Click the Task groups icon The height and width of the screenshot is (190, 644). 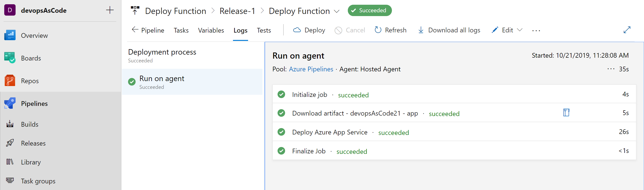tap(10, 181)
